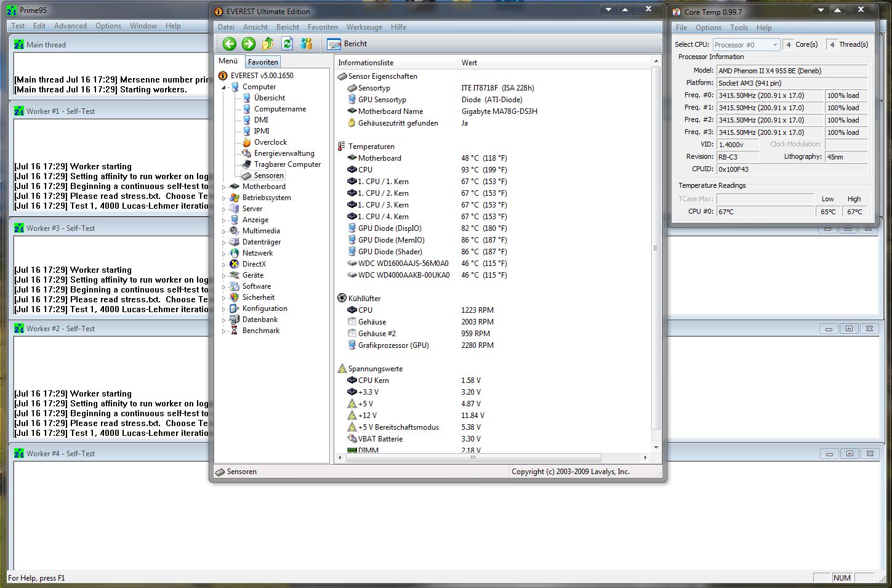Open the Übersicht tree entry

tap(270, 98)
